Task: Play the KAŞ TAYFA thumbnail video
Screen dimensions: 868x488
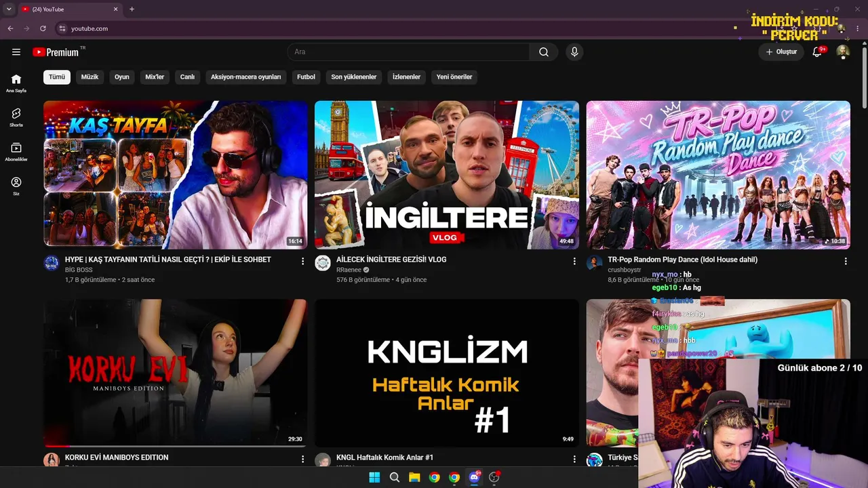Action: 176,175
